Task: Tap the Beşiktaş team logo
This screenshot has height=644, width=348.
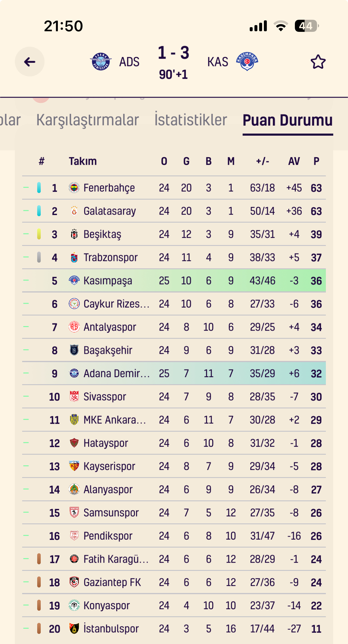Action: click(74, 234)
